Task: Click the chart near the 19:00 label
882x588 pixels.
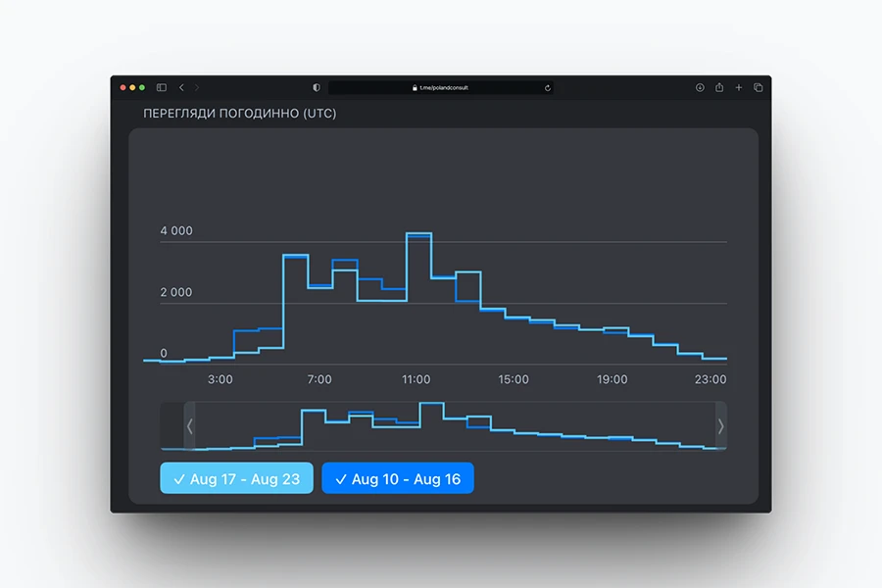Action: click(612, 345)
